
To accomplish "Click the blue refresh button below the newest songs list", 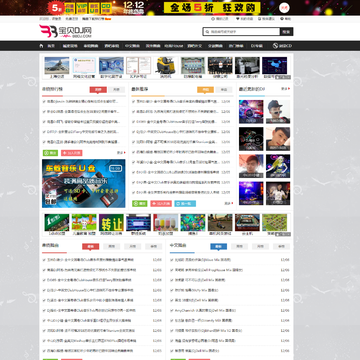I will point(185,203).
